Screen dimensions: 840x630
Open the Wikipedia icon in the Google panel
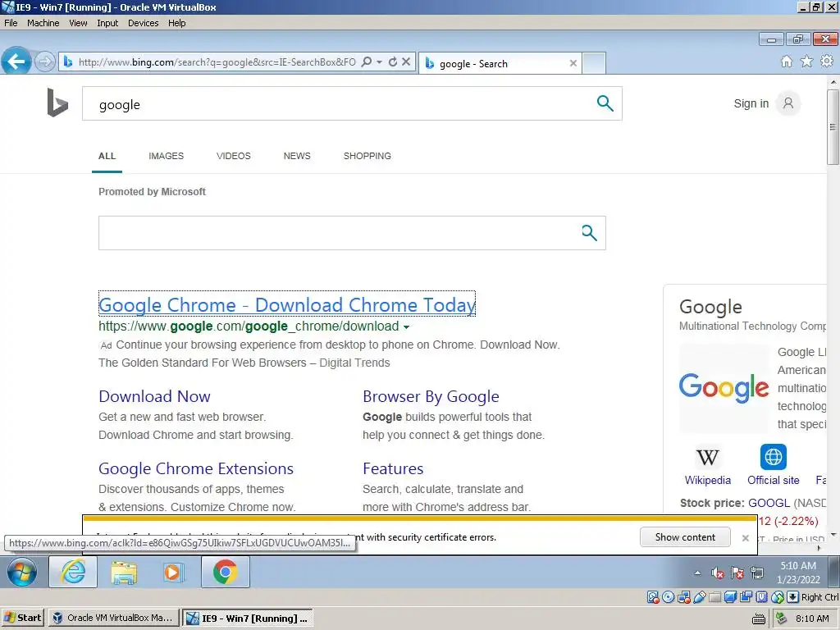click(708, 458)
